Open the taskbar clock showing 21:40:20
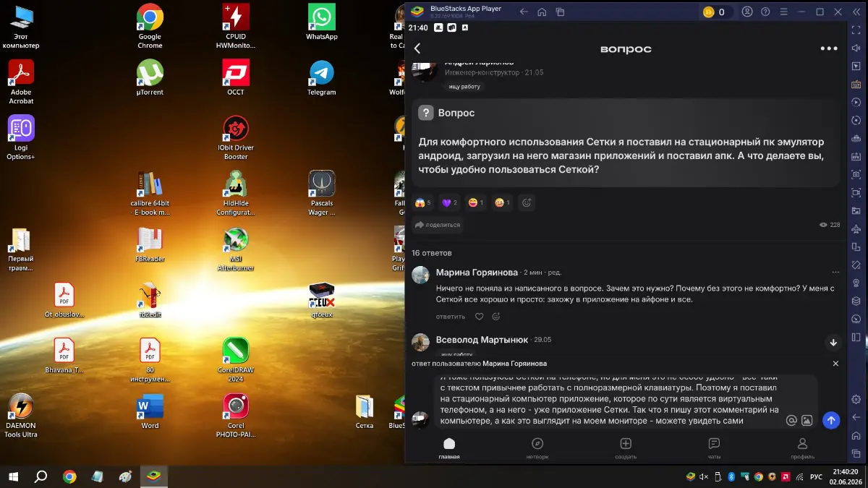868x488 pixels. click(845, 476)
